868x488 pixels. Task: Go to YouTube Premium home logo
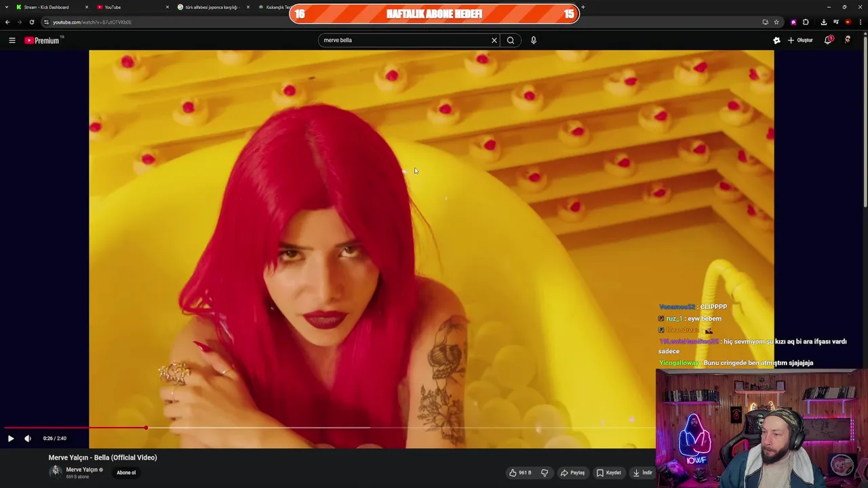(42, 40)
